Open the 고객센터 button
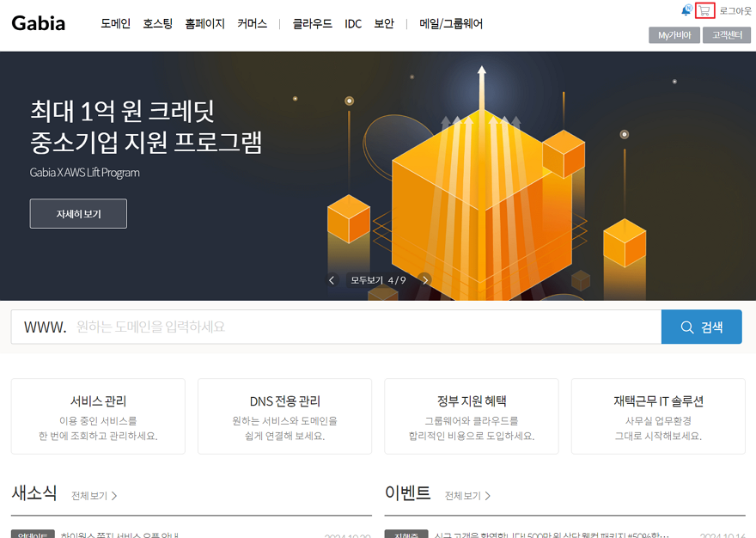The height and width of the screenshot is (538, 756). (727, 35)
